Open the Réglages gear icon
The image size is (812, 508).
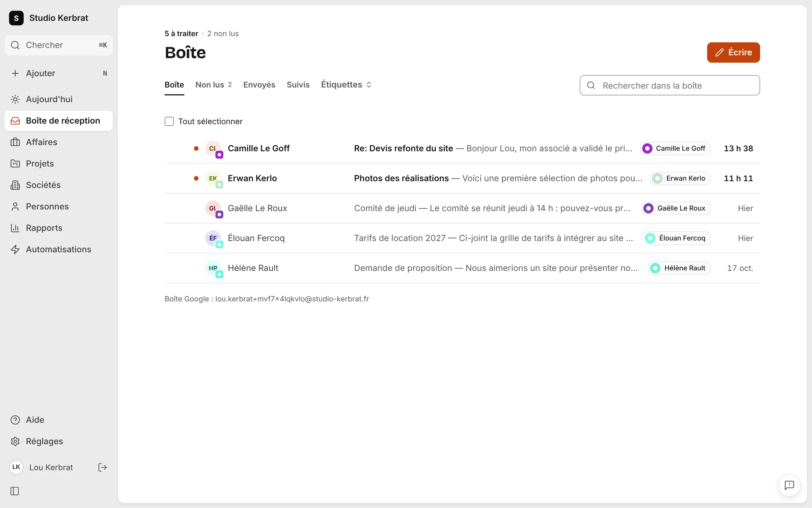tap(15, 441)
